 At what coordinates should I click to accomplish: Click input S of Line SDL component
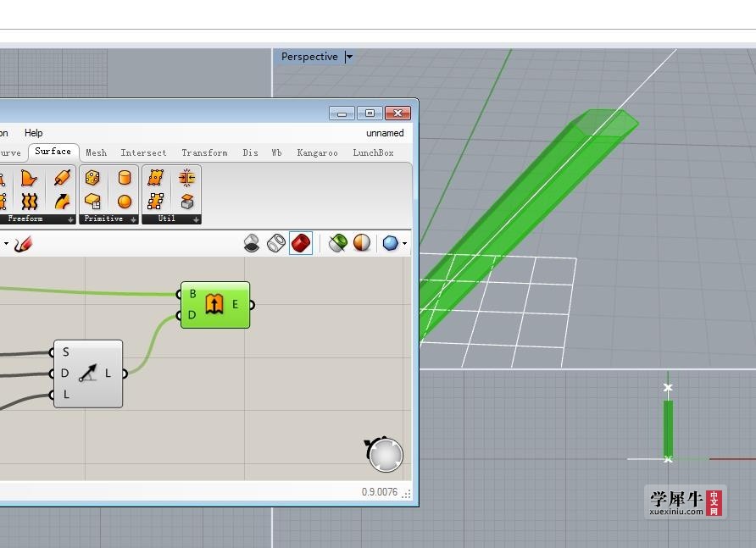point(65,352)
